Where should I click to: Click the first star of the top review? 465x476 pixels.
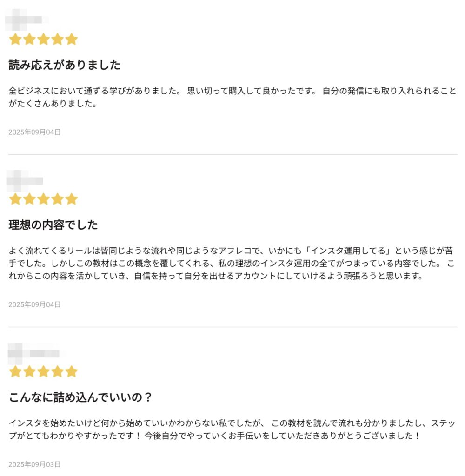pos(15,39)
